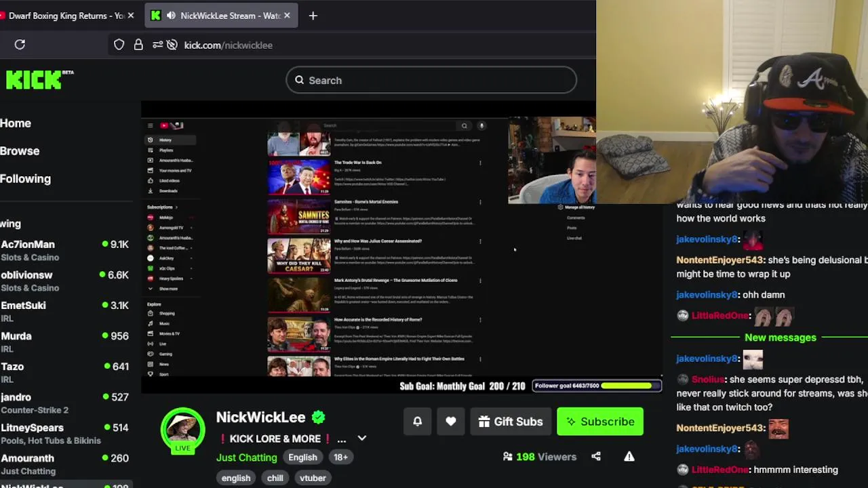Viewport: 868px width, 488px height.
Task: Click the YouTube search magnifier in stream
Action: tap(464, 125)
